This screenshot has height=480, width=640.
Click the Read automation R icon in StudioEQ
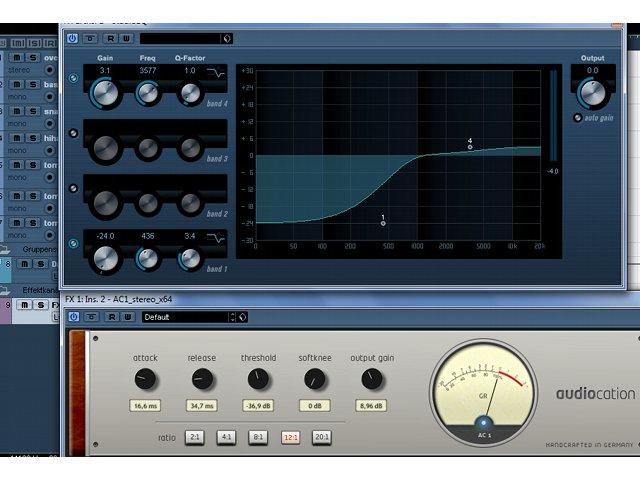point(111,39)
